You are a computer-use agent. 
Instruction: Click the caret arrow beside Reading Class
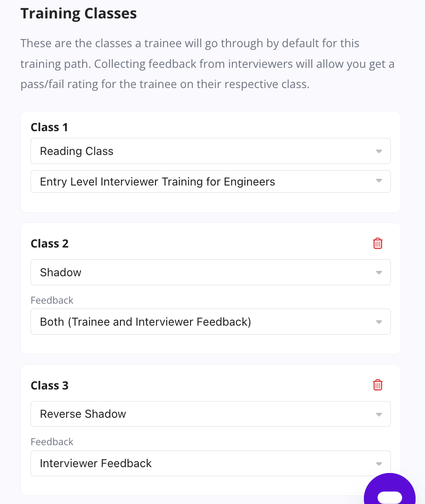(x=379, y=151)
